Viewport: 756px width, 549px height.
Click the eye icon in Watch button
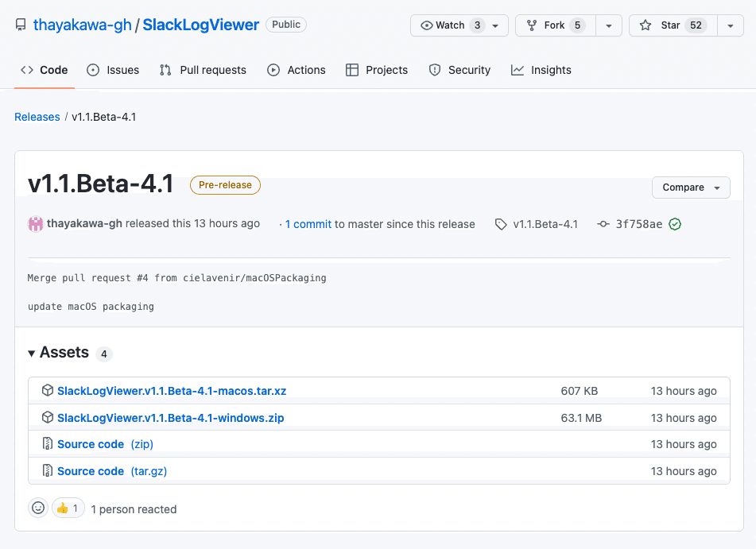pos(427,25)
